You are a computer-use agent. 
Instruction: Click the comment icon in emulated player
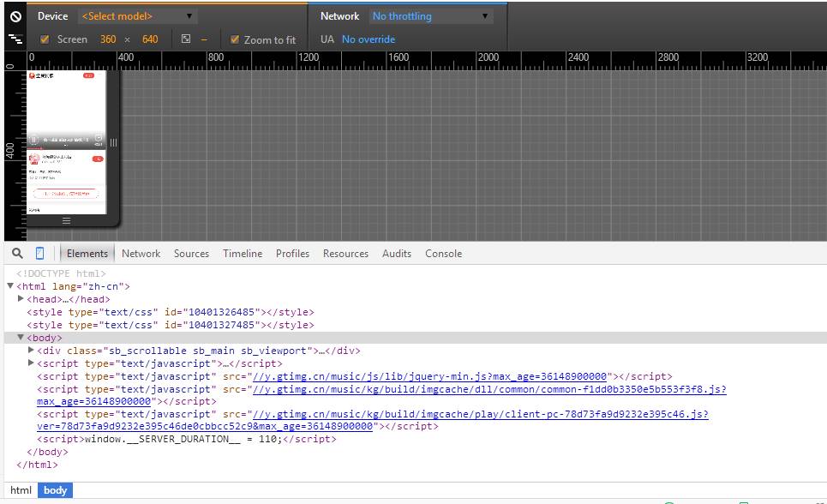pos(98,139)
